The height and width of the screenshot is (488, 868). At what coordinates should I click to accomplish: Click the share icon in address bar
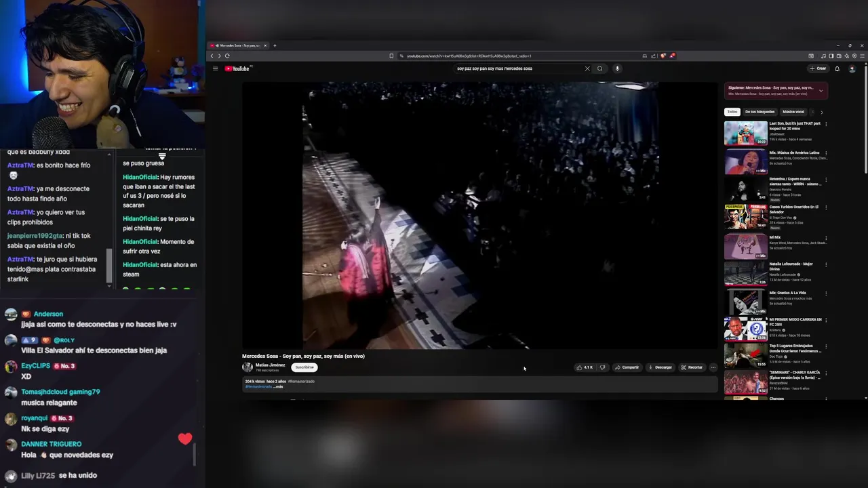pos(653,56)
